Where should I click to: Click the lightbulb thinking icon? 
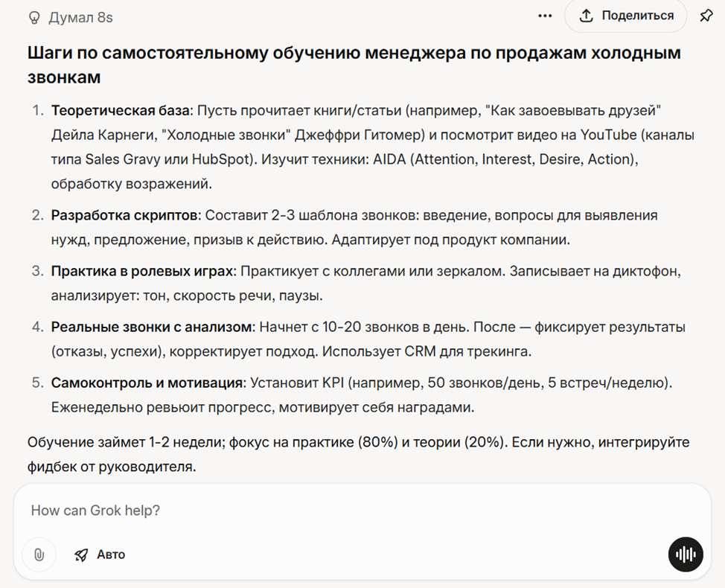tap(34, 17)
